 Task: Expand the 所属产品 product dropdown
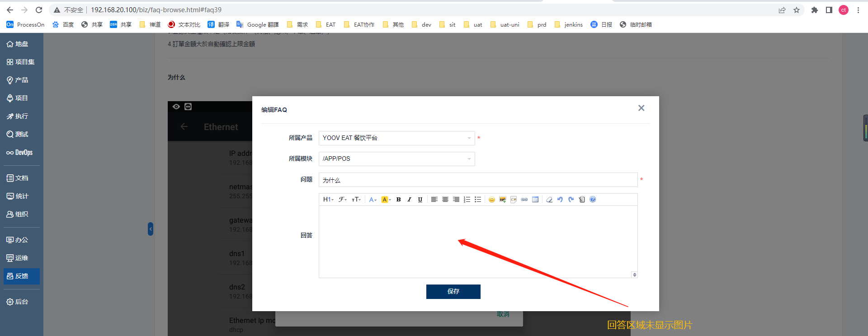tap(396, 138)
